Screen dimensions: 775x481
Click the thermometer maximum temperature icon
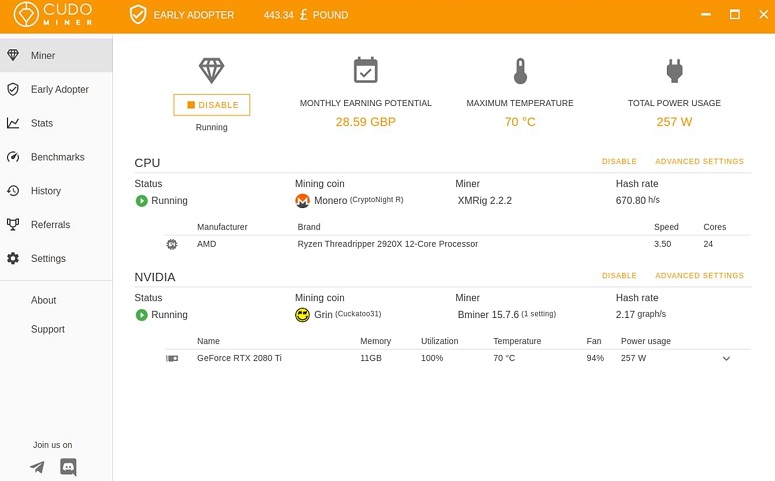coord(520,71)
